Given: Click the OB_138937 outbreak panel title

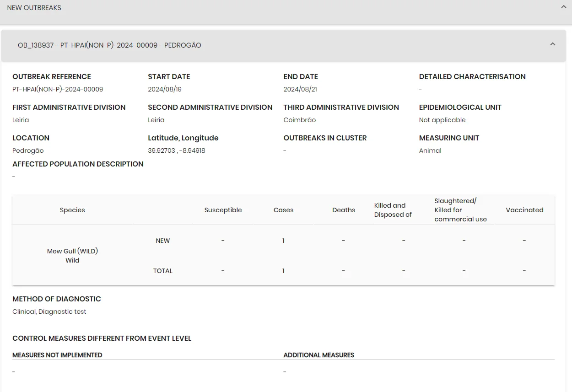Looking at the screenshot, I should (109, 45).
